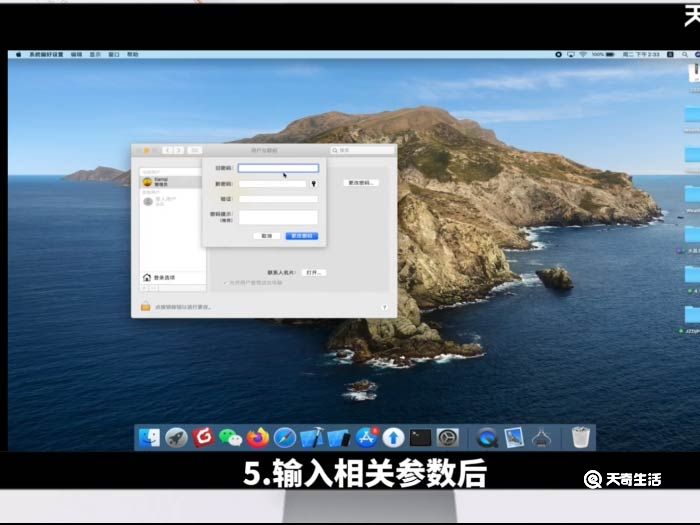Open the 系统偏好设置 menu
The width and height of the screenshot is (700, 525).
pos(45,54)
